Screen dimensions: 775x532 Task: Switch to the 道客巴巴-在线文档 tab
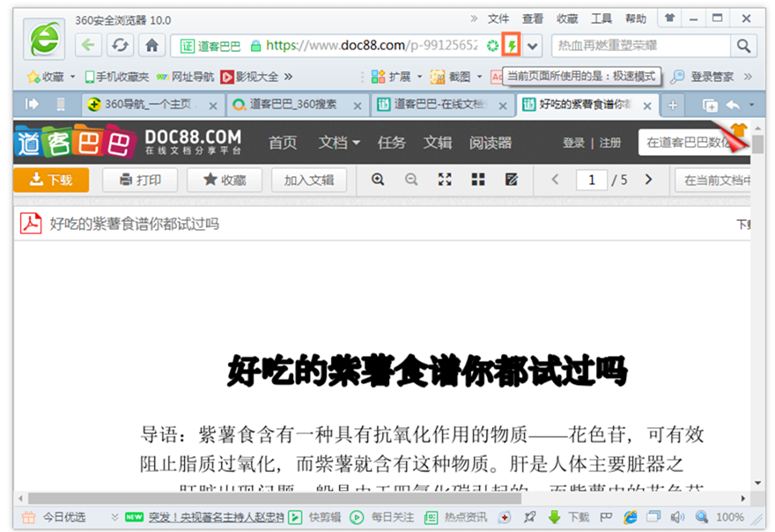coord(435,104)
